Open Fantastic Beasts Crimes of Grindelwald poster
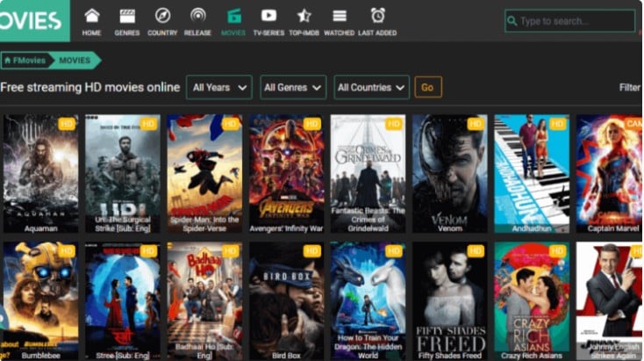 click(368, 174)
